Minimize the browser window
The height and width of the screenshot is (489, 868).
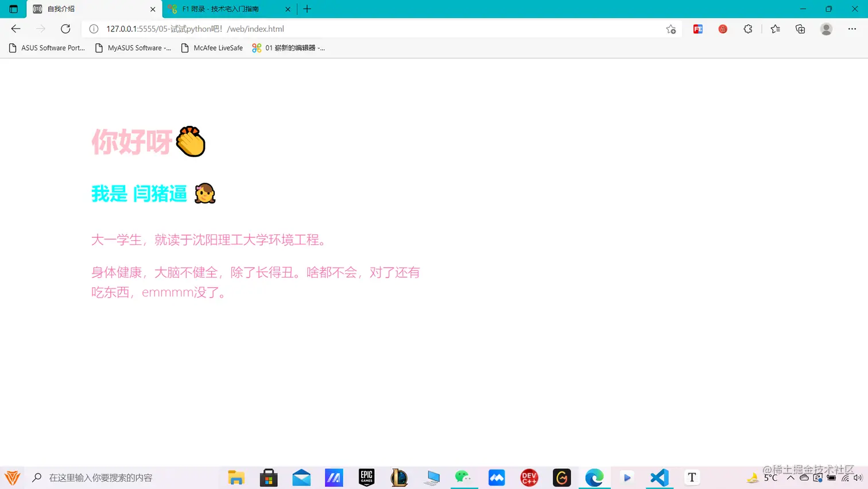(x=803, y=9)
